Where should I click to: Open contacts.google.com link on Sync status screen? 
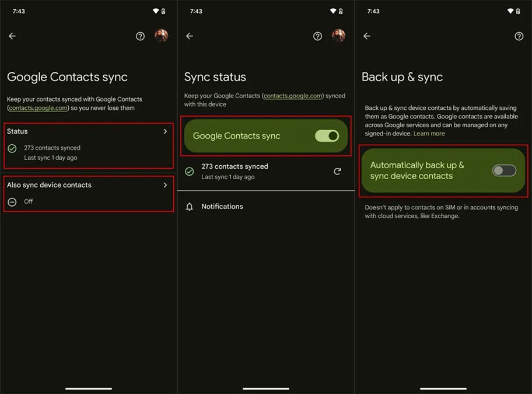coord(293,96)
